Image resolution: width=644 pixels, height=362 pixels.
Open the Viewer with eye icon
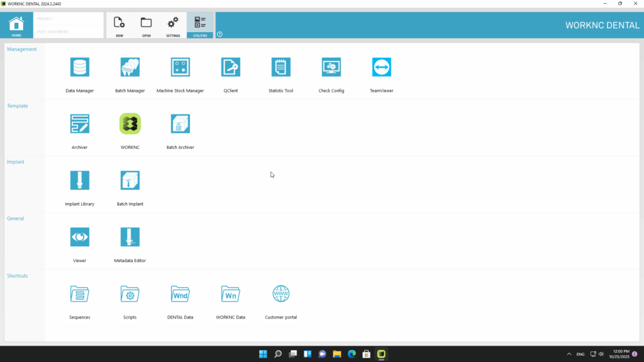80,238
